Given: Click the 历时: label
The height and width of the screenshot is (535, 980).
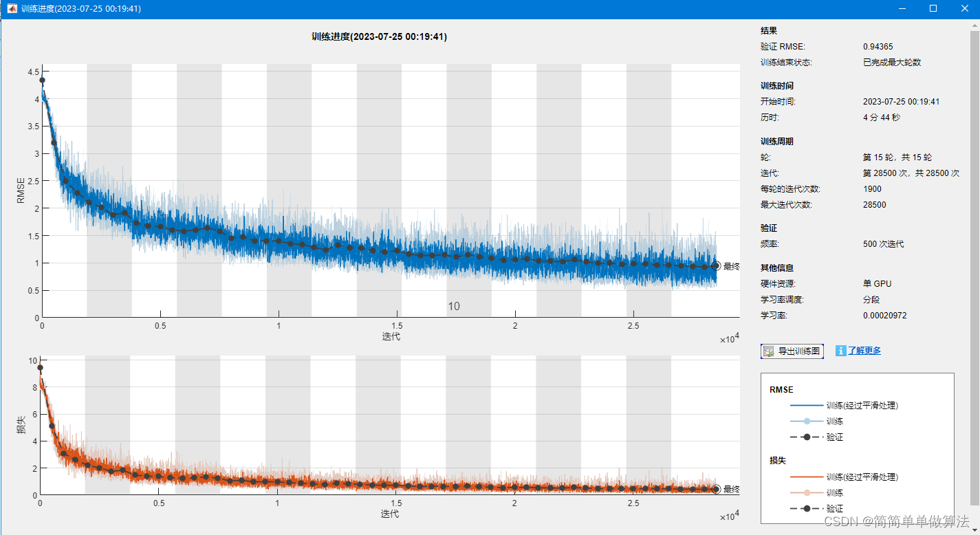Looking at the screenshot, I should [770, 118].
